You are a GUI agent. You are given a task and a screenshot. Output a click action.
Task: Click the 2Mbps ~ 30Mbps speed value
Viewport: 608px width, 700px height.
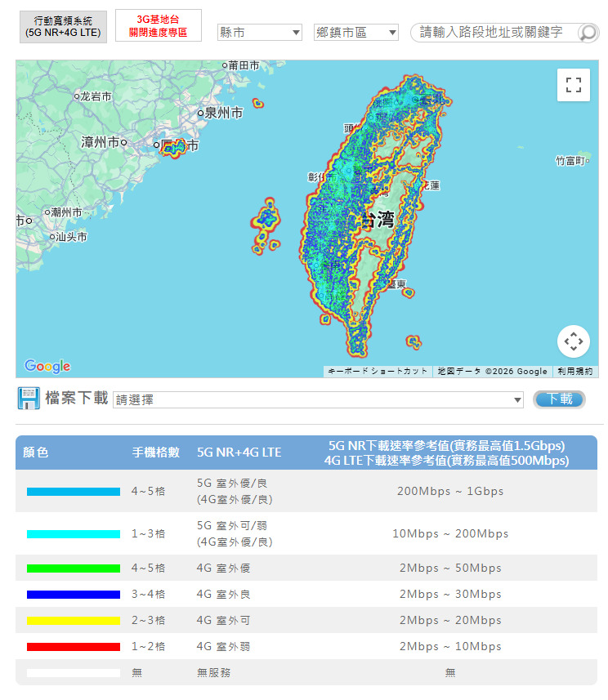coord(450,594)
